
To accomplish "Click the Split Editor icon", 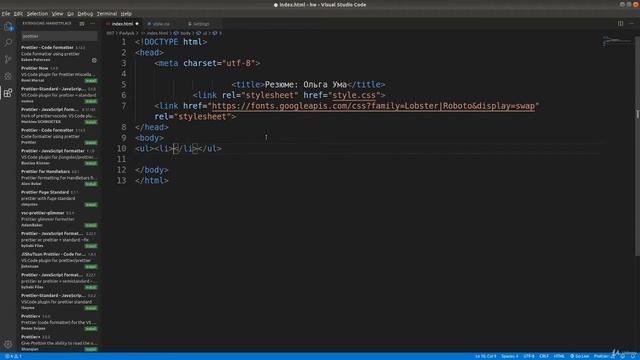I will pyautogui.click(x=620, y=24).
